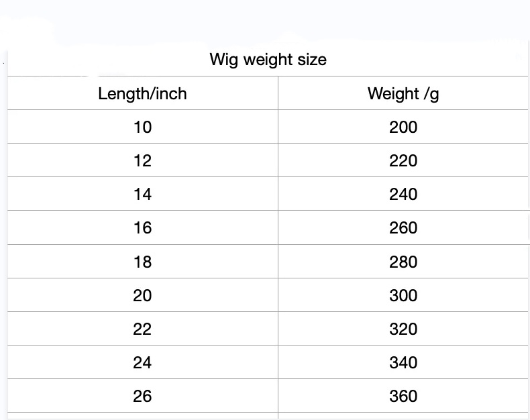Select the 340 gram weight cell
The image size is (530, 420).
403,363
